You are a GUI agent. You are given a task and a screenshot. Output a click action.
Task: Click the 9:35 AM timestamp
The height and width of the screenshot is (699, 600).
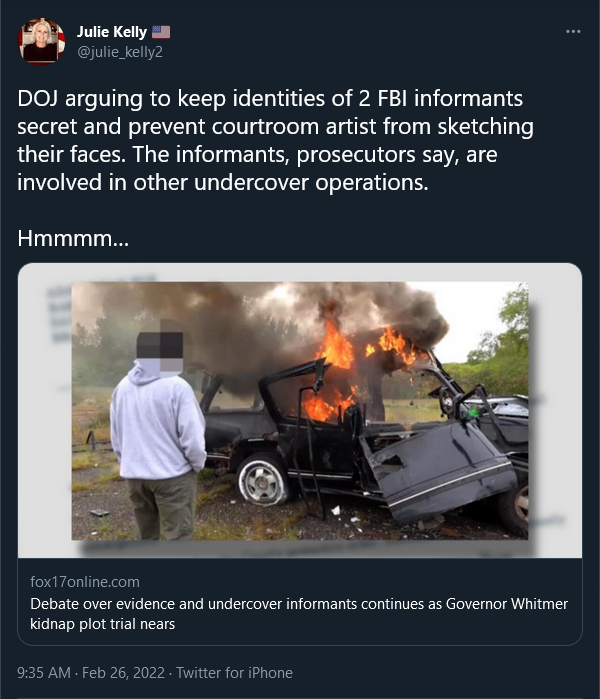[44, 672]
